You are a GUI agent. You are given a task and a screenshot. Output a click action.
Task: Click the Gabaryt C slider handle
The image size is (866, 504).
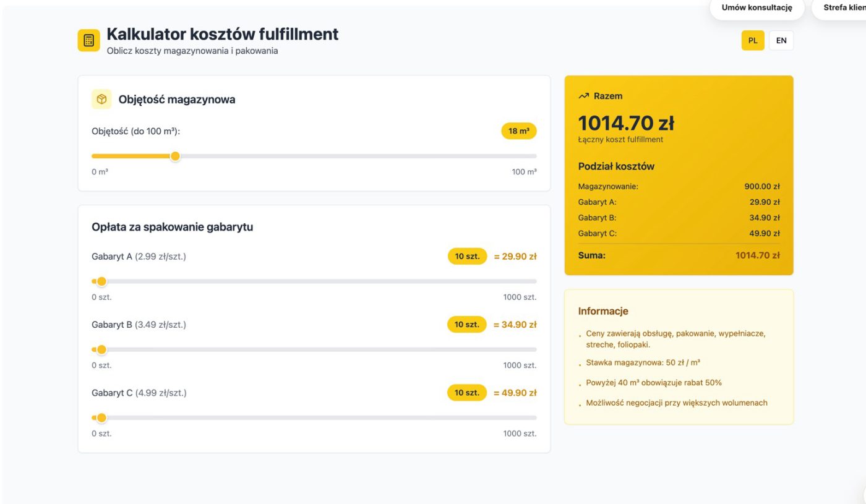pos(101,417)
